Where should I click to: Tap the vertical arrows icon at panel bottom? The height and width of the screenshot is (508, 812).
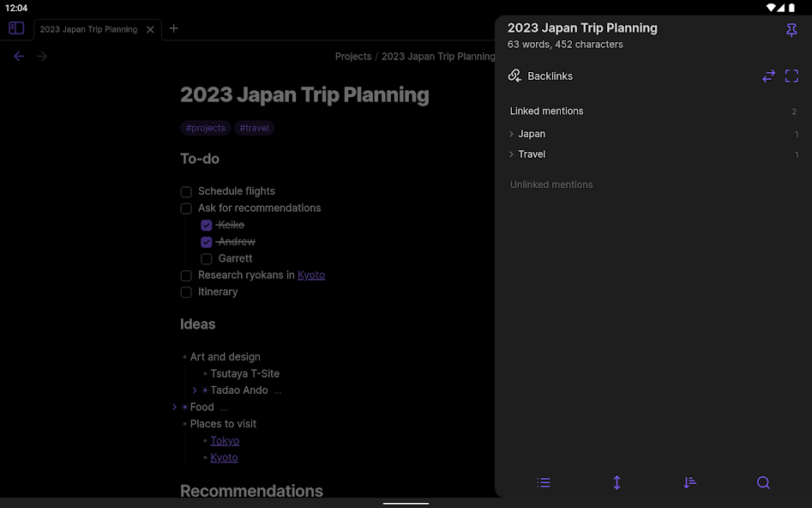[617, 483]
